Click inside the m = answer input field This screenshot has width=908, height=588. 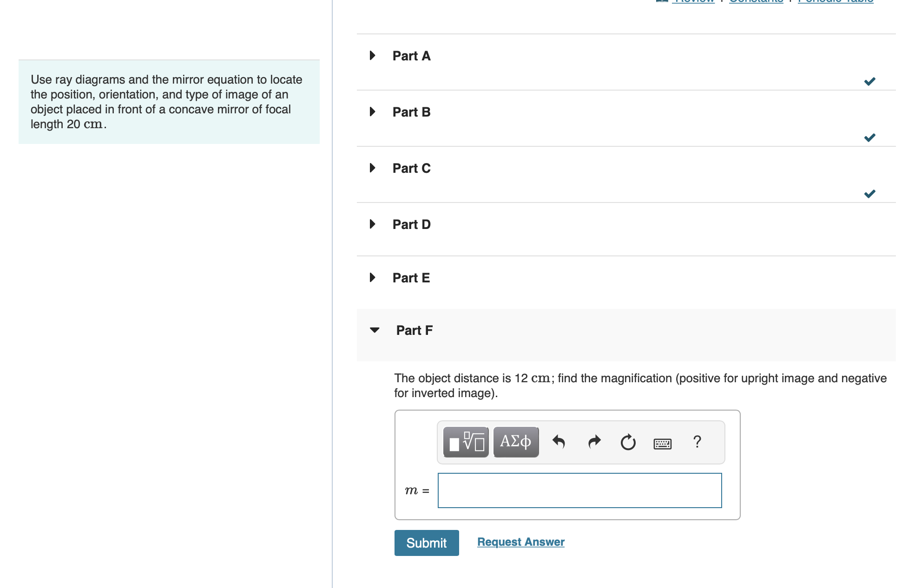tap(579, 490)
